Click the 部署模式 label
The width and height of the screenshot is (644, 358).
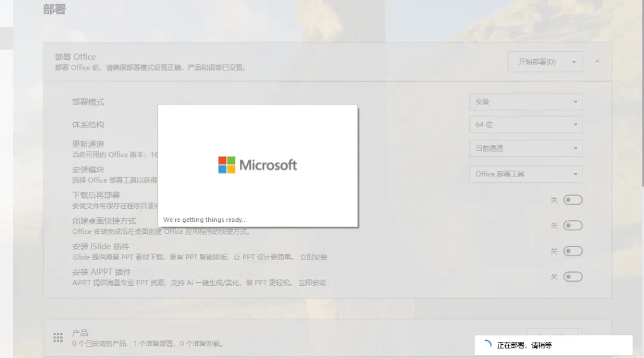(88, 102)
